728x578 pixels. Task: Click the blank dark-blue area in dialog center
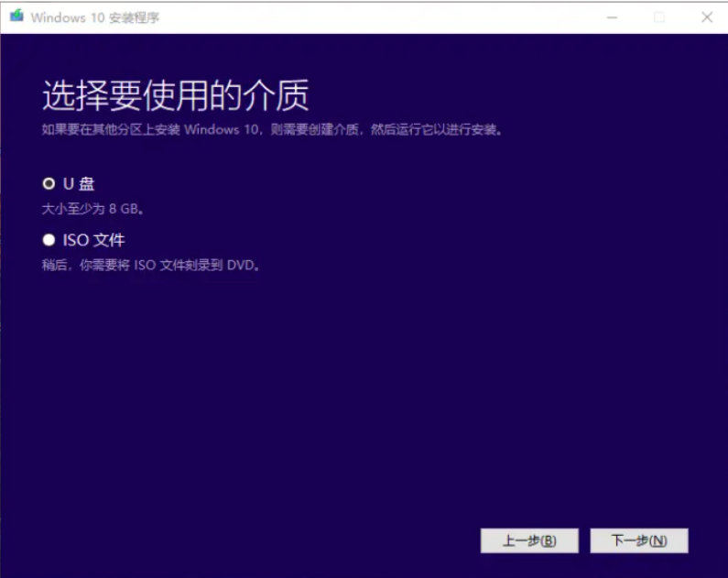366,385
